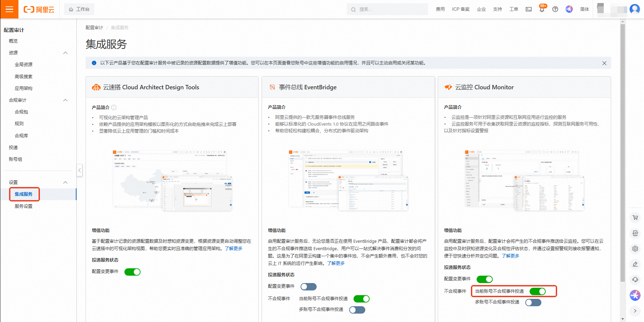Open the 工单 menu

pyautogui.click(x=514, y=9)
